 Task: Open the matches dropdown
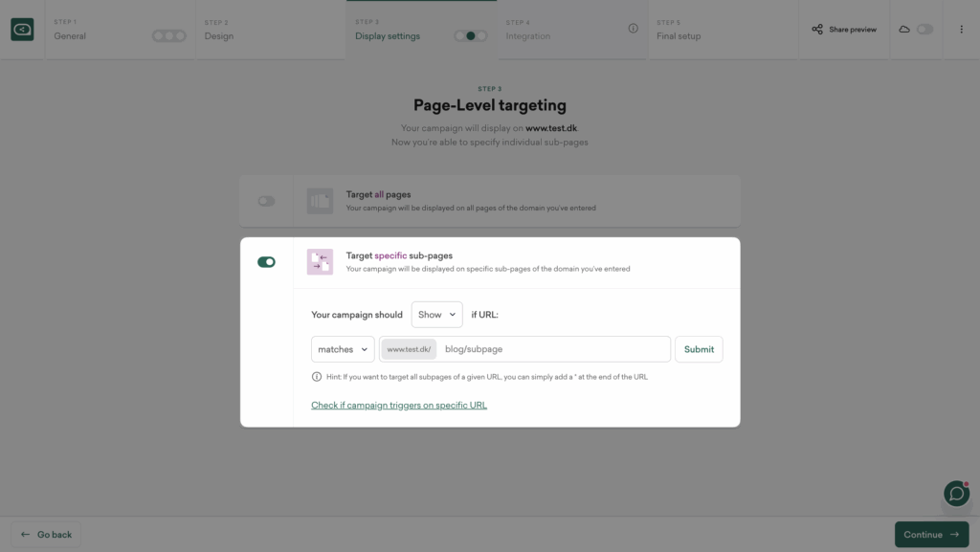pos(342,348)
